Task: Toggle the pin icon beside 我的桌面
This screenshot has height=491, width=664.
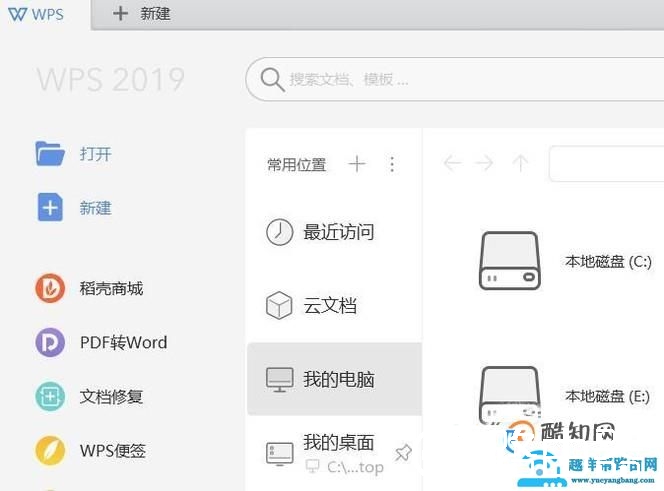Action: (x=403, y=453)
